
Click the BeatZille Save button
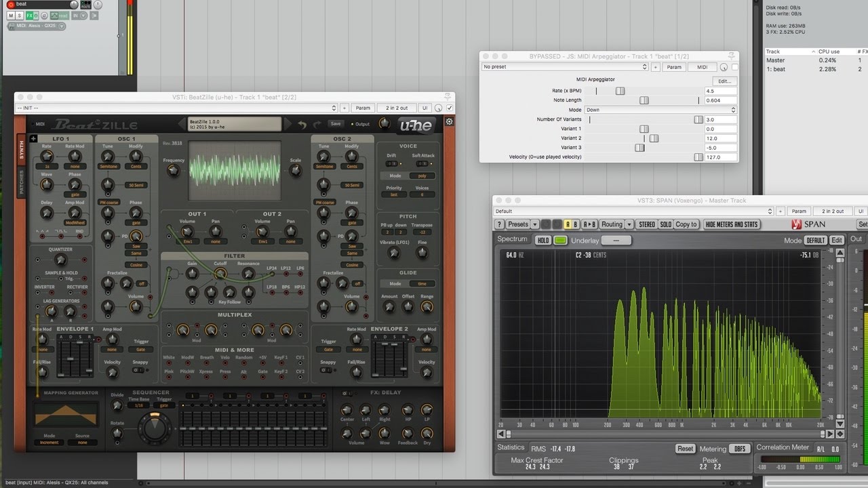point(336,123)
